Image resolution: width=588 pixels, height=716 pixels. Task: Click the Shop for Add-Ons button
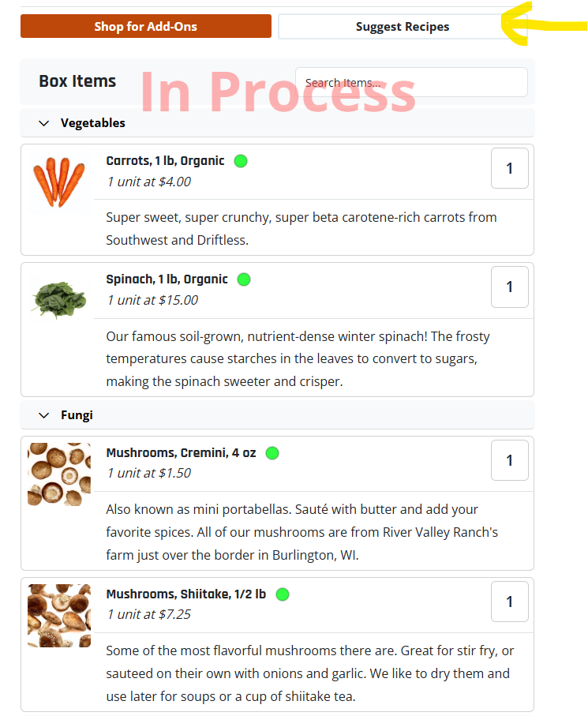(146, 26)
